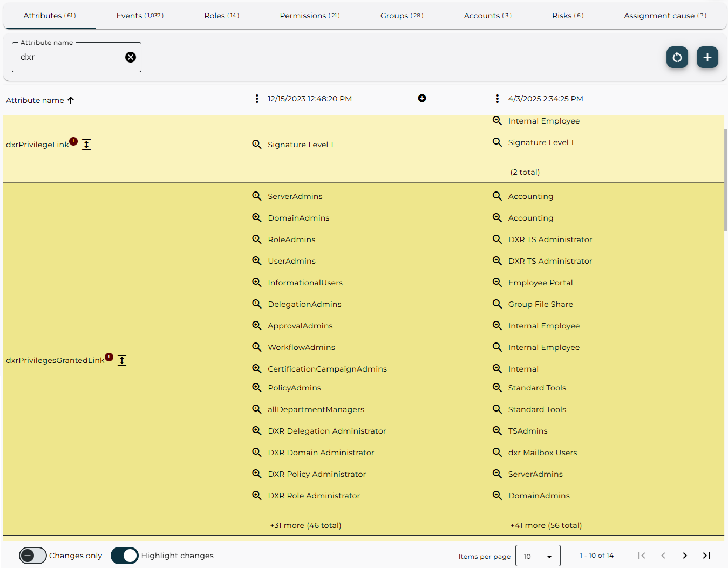Open options menu for 12/15/2023 timestamp column
This screenshot has width=728, height=569.
(257, 99)
